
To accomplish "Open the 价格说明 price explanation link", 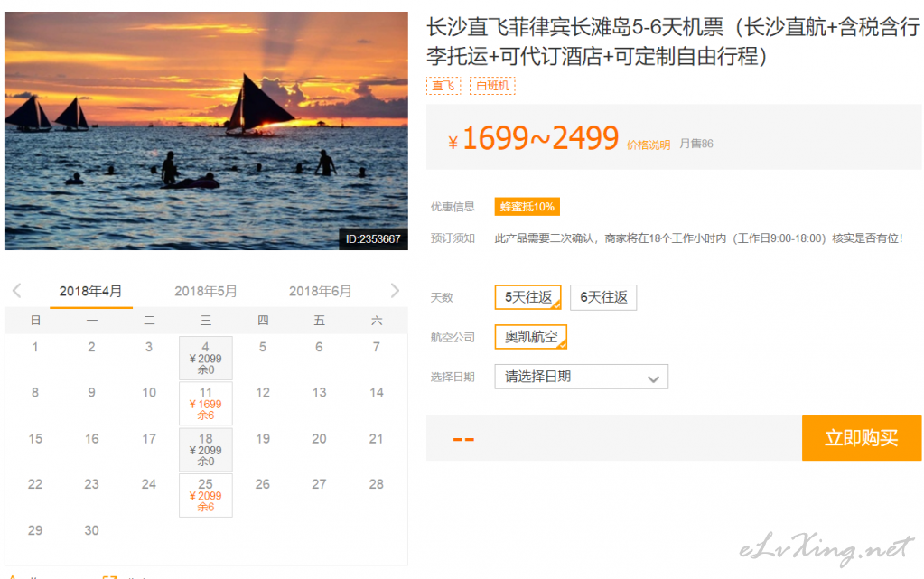I will coord(649,145).
